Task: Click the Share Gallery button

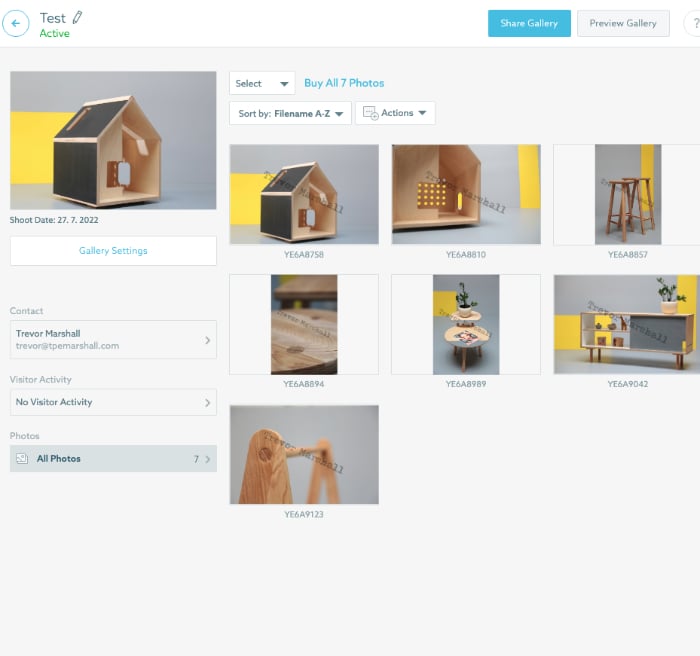Action: (x=529, y=23)
